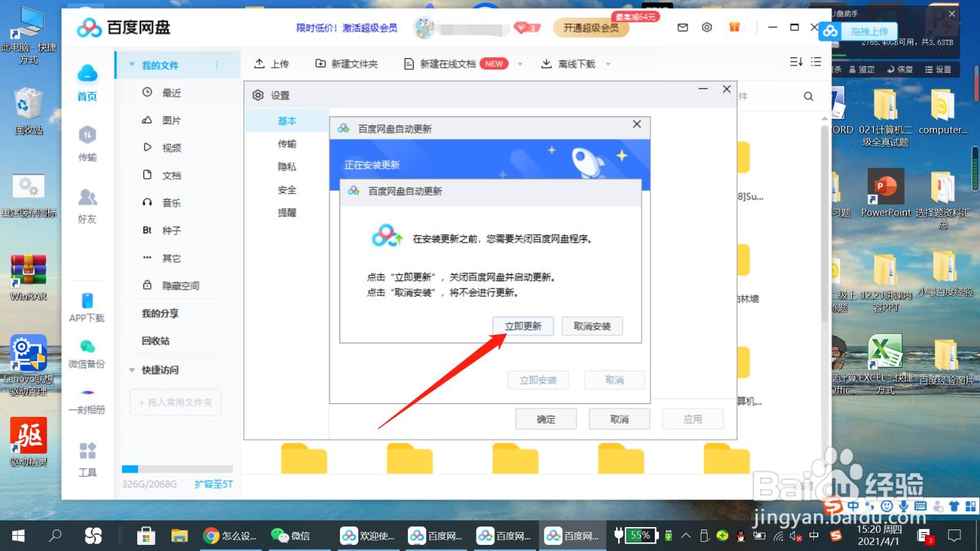
Task: Open 好友 in left sidebar
Action: [87, 206]
